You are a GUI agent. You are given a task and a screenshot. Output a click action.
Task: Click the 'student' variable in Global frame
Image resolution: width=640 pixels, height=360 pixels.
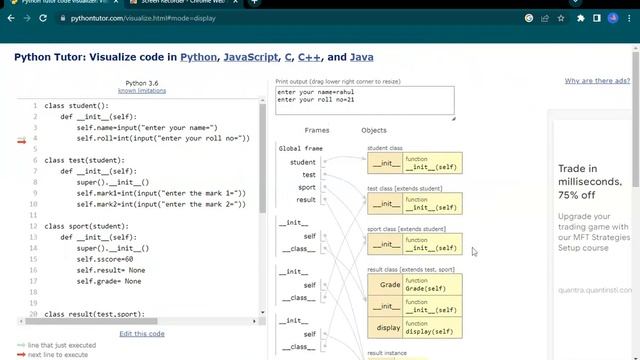[303, 162]
